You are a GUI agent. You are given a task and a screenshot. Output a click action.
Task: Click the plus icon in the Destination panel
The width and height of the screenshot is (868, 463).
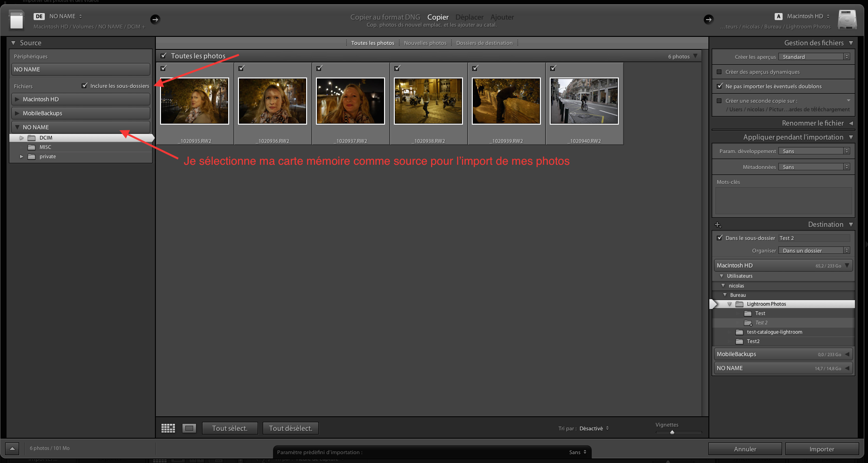click(718, 224)
